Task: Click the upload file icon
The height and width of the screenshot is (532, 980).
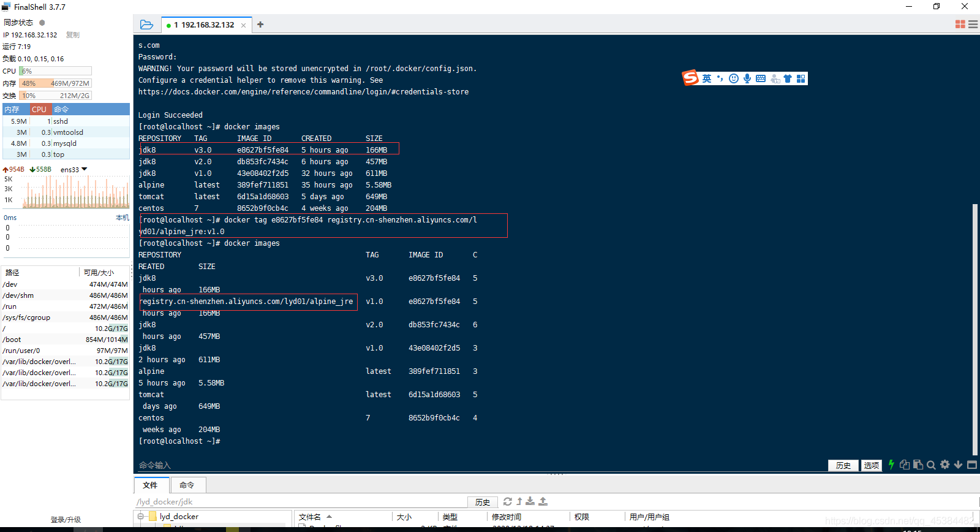Action: pos(543,501)
